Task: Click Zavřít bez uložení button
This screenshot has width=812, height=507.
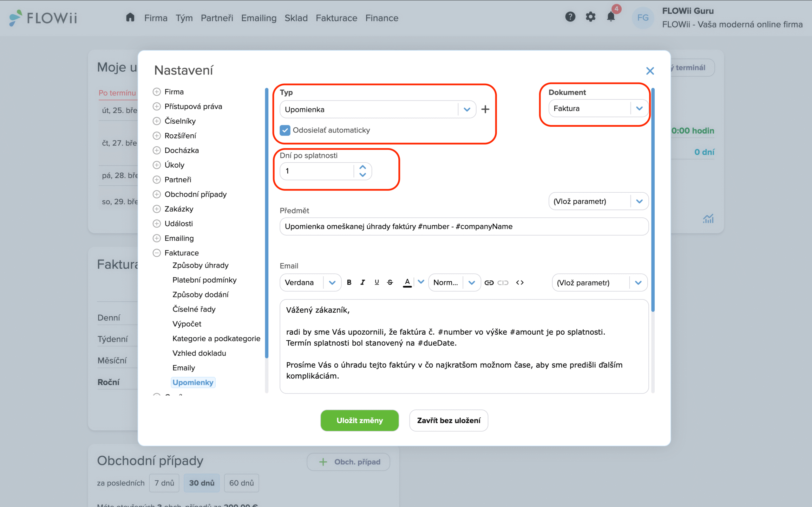Action: pyautogui.click(x=448, y=420)
